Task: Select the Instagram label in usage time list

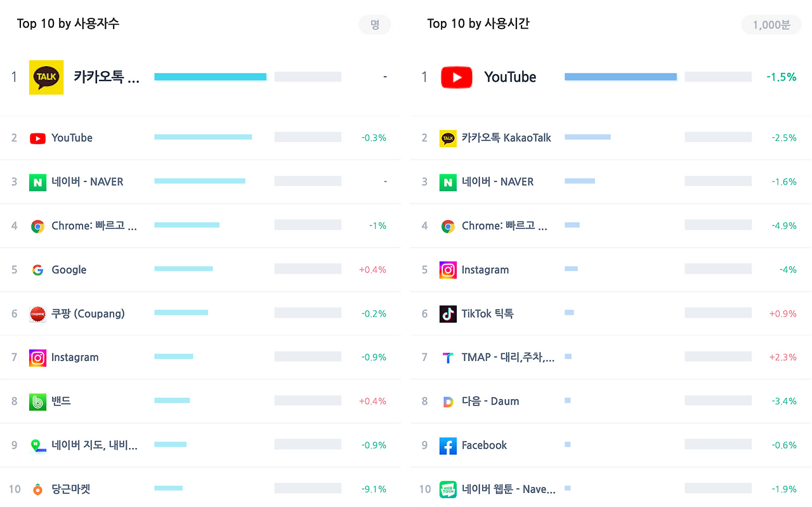Action: point(485,270)
